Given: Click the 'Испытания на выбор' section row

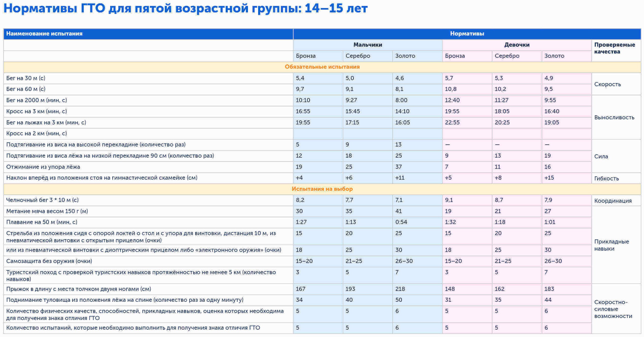Looking at the screenshot, I should 322,189.
